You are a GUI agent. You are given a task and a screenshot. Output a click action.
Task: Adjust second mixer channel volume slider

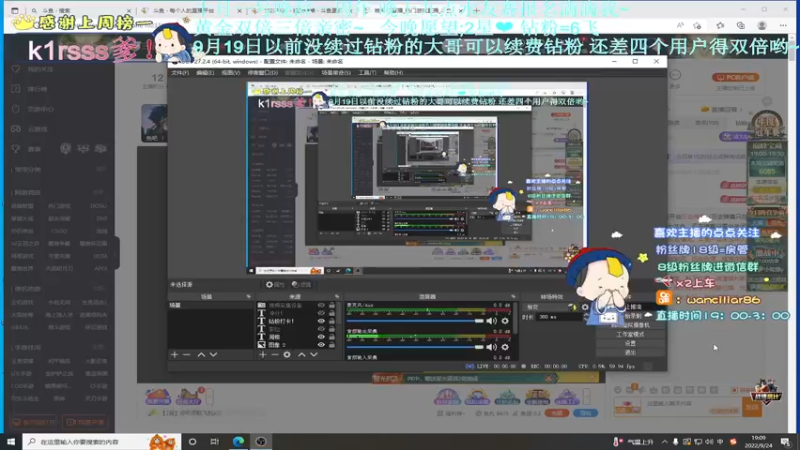click(415, 347)
